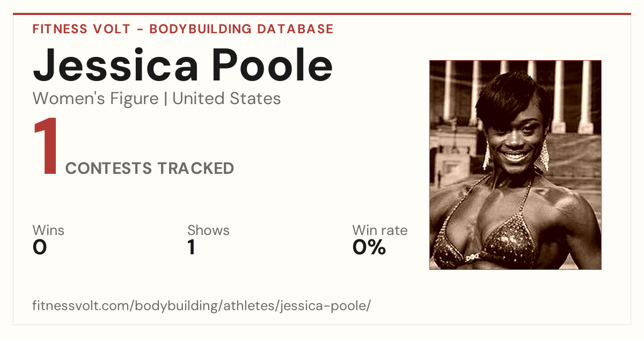Click the Wins label
This screenshot has height=338, width=644.
[48, 230]
